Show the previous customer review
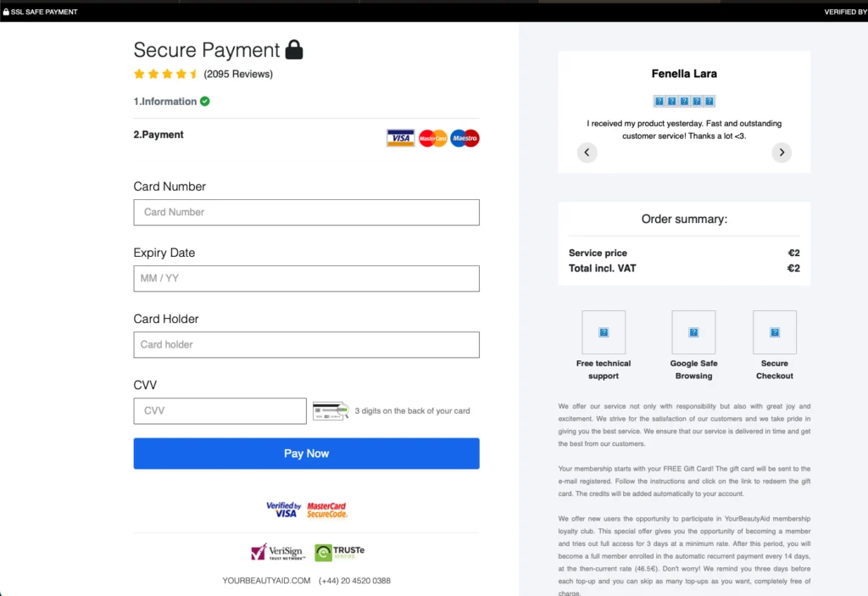868x596 pixels. [587, 153]
